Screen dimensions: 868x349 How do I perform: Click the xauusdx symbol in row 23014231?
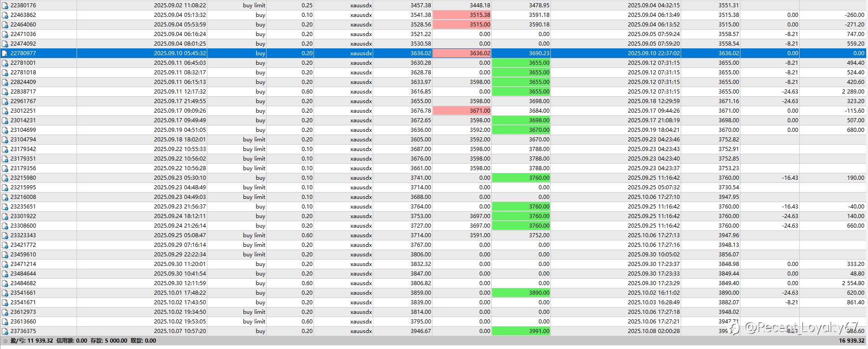[361, 120]
